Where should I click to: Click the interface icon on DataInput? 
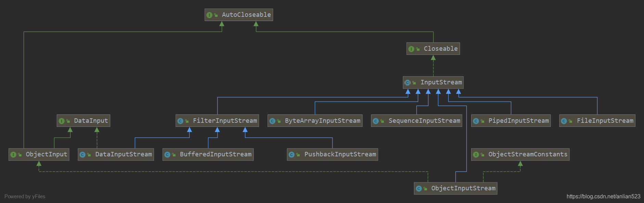point(62,121)
